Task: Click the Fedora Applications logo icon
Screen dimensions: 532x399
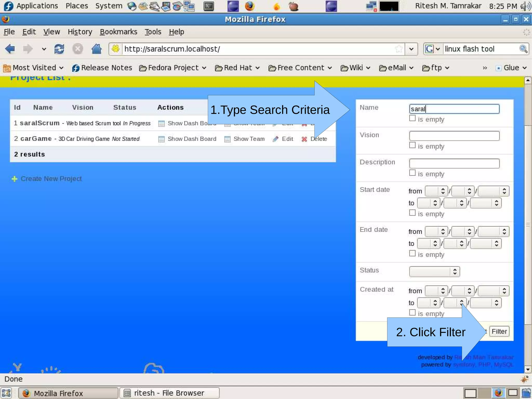Action: point(8,6)
